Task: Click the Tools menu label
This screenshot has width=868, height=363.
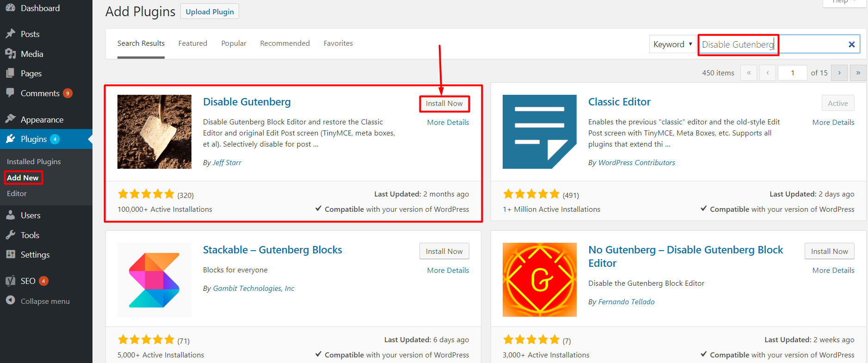Action: (30, 235)
